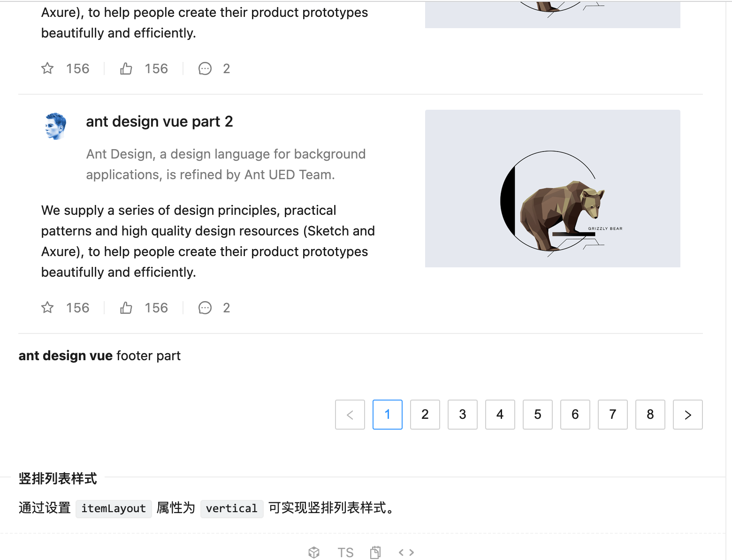Click the 'ant design vue footer part' text
This screenshot has height=560, width=732.
pyautogui.click(x=99, y=356)
